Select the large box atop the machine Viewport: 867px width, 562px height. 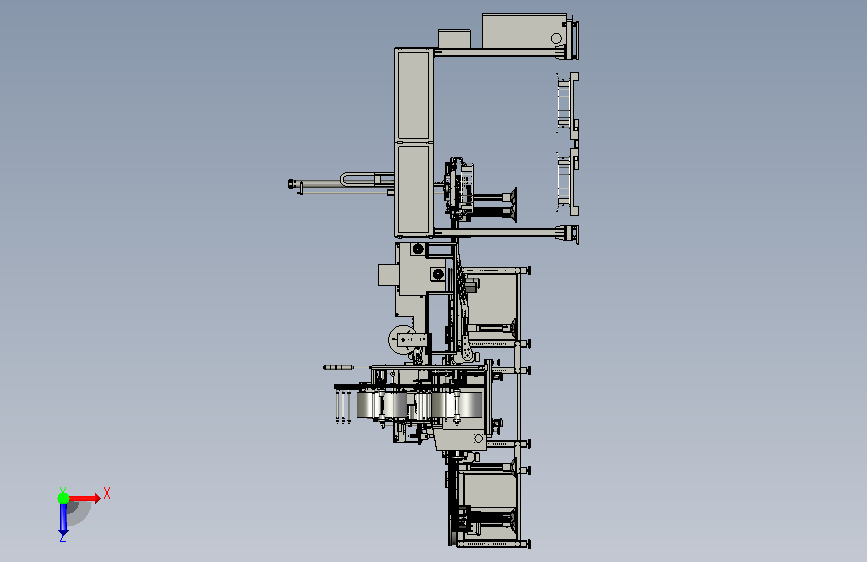[524, 31]
